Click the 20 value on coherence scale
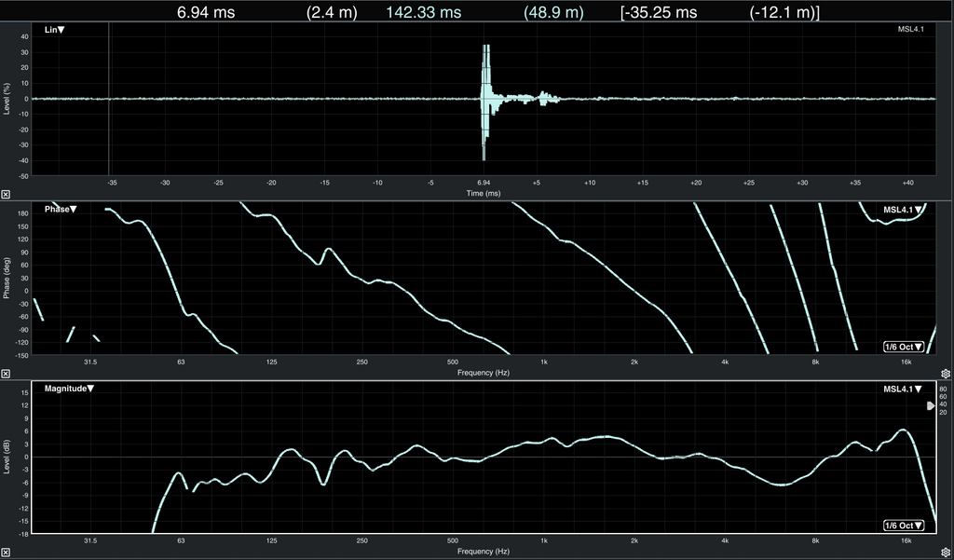This screenshot has height=560, width=954. [x=943, y=413]
